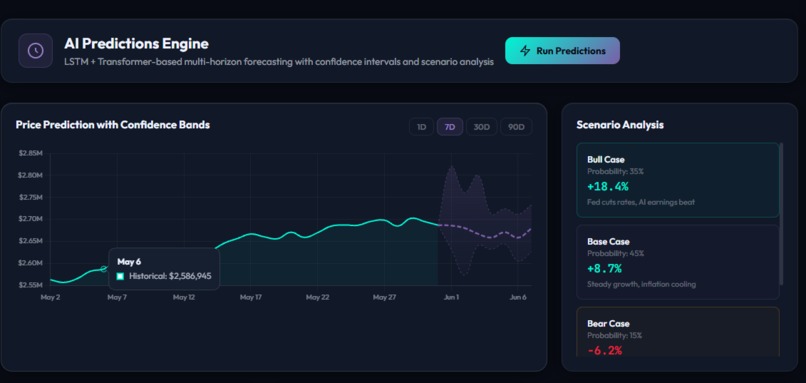
Task: Click the Price Prediction with Confidence Bands title
Action: pyautogui.click(x=113, y=125)
